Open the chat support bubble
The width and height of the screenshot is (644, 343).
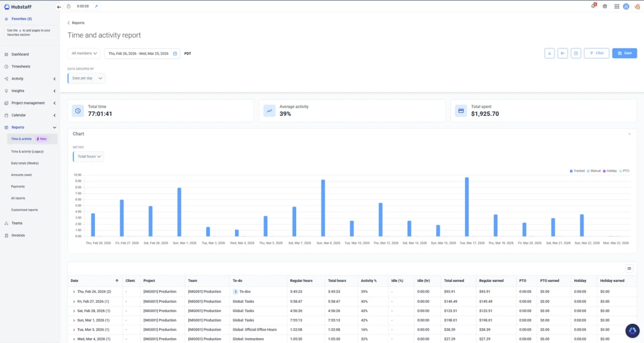pos(633,331)
